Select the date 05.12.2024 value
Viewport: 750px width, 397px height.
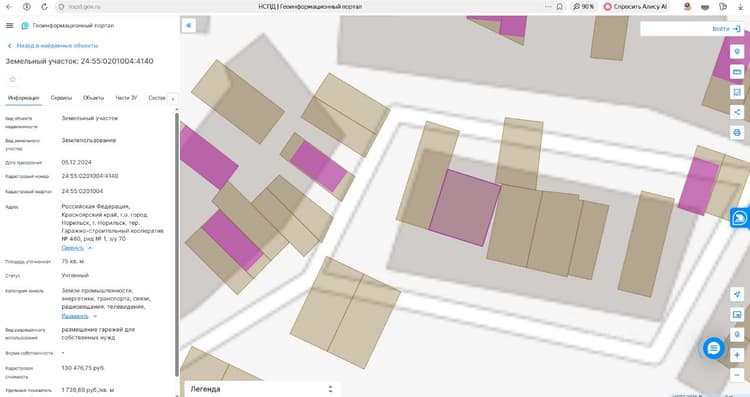click(x=77, y=162)
